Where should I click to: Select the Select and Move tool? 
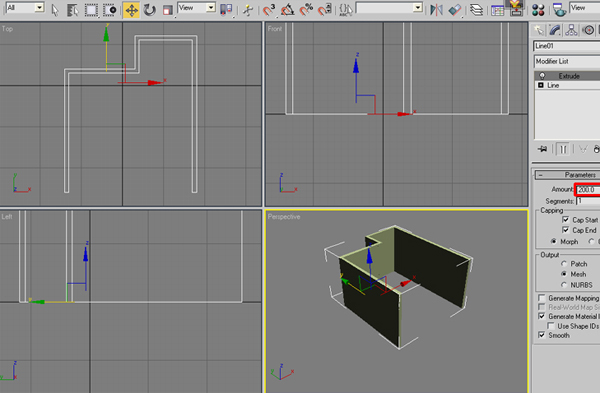(x=131, y=10)
